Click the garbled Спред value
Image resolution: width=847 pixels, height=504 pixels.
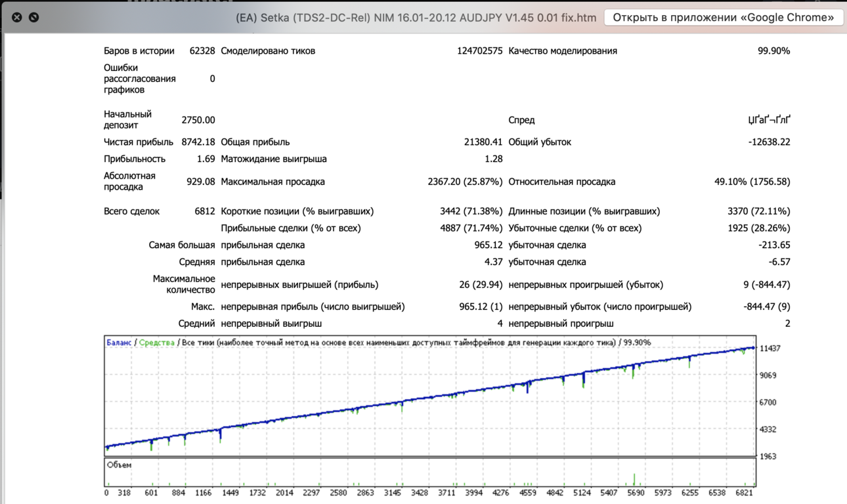769,119
